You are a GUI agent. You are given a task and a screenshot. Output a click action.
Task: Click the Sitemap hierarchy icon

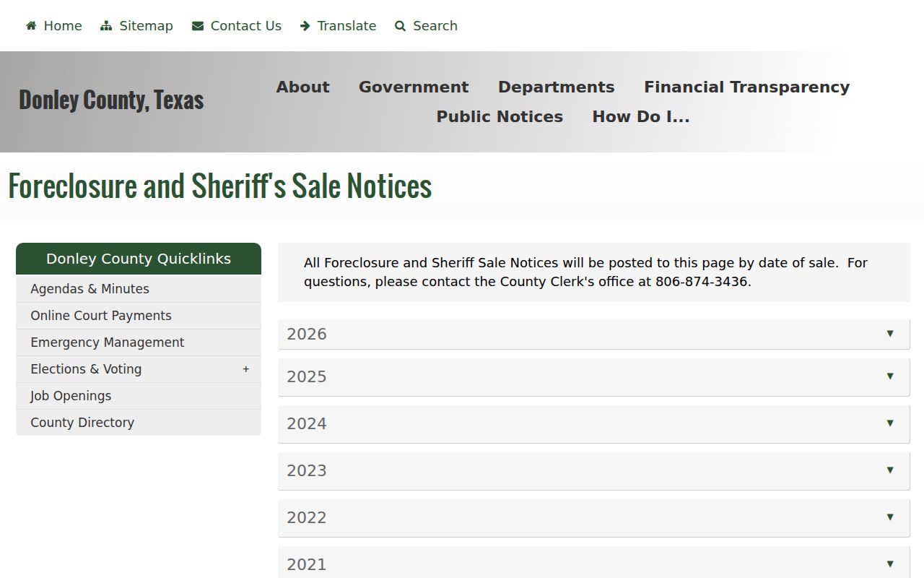[x=106, y=26]
